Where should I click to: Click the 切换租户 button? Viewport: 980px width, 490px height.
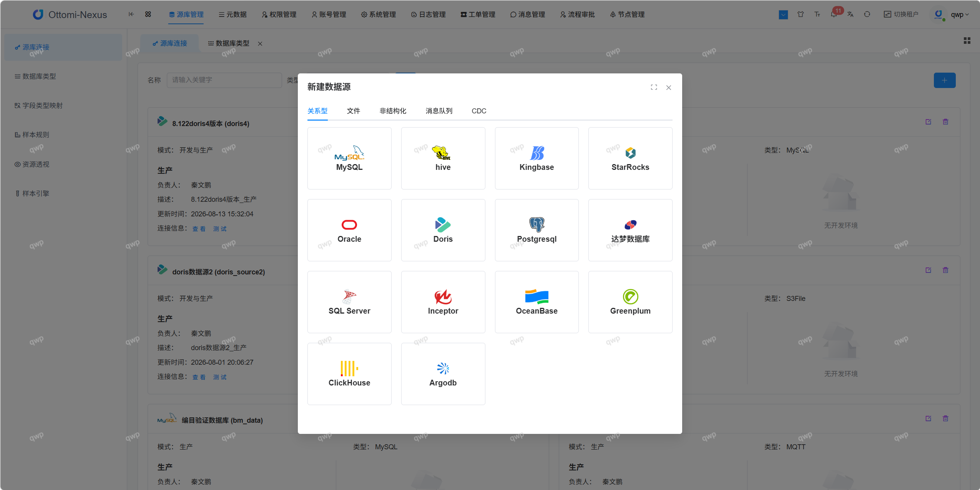[901, 14]
